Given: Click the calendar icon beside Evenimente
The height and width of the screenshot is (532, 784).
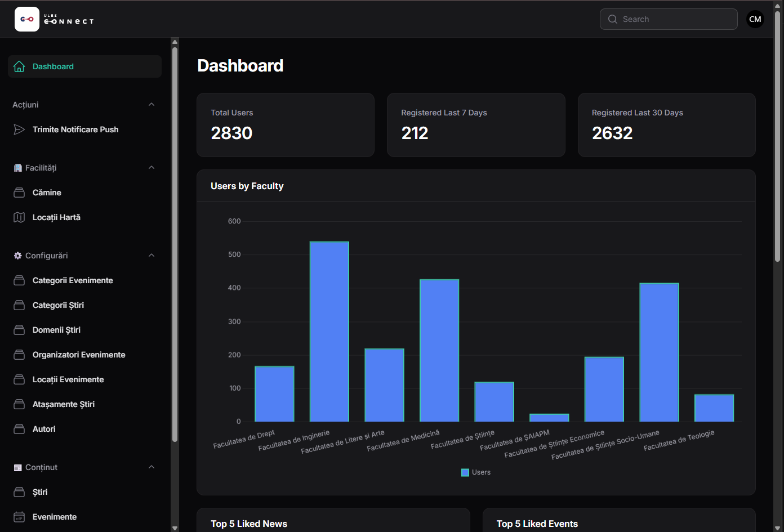Looking at the screenshot, I should click(19, 517).
